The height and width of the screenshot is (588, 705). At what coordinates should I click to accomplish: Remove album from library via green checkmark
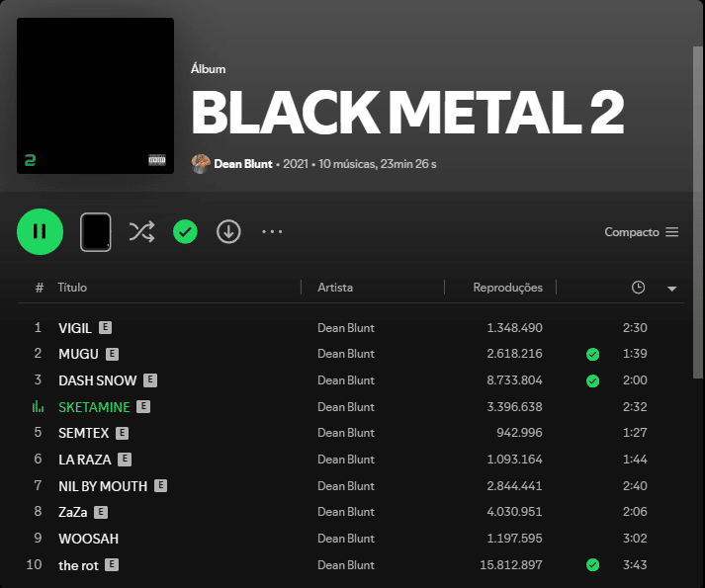point(185,231)
